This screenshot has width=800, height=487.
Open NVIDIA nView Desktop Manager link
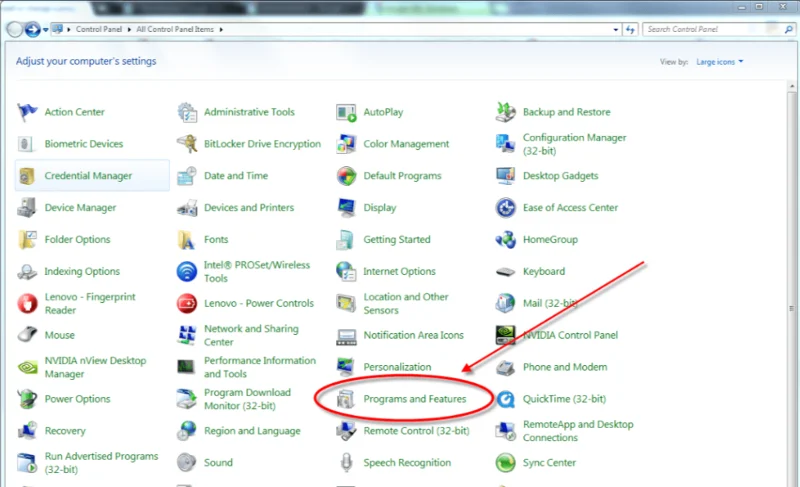click(95, 367)
